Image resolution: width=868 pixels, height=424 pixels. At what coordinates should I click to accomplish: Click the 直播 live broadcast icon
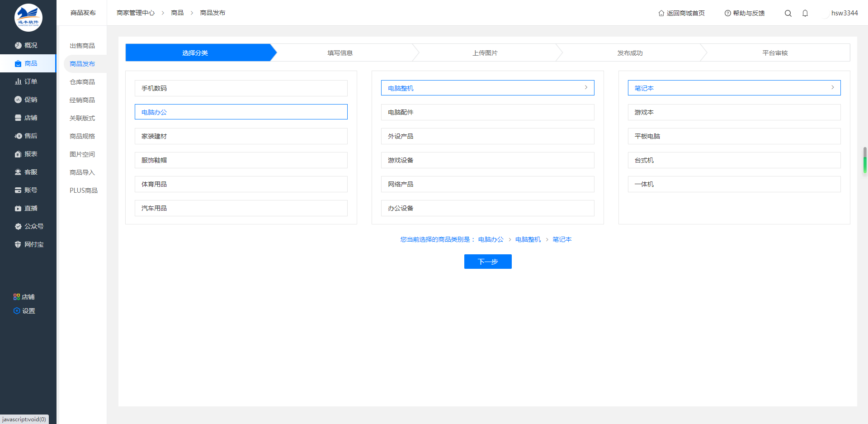tap(18, 208)
